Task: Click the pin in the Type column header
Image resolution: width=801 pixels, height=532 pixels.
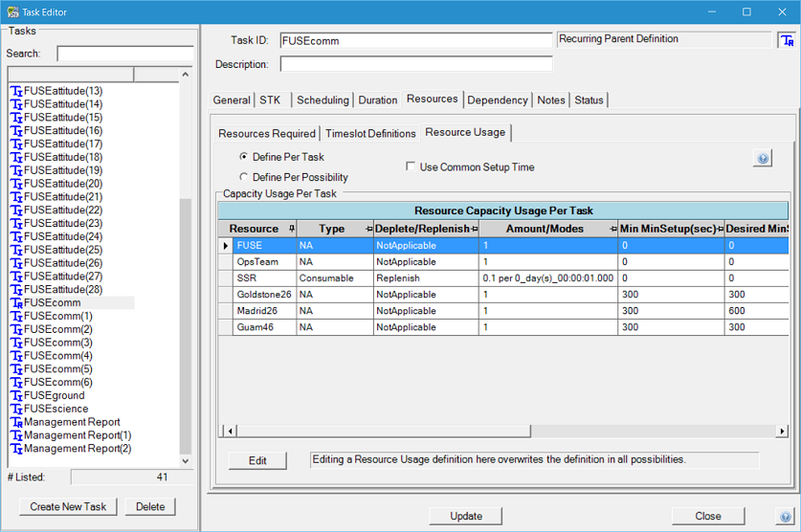Action: click(x=368, y=230)
